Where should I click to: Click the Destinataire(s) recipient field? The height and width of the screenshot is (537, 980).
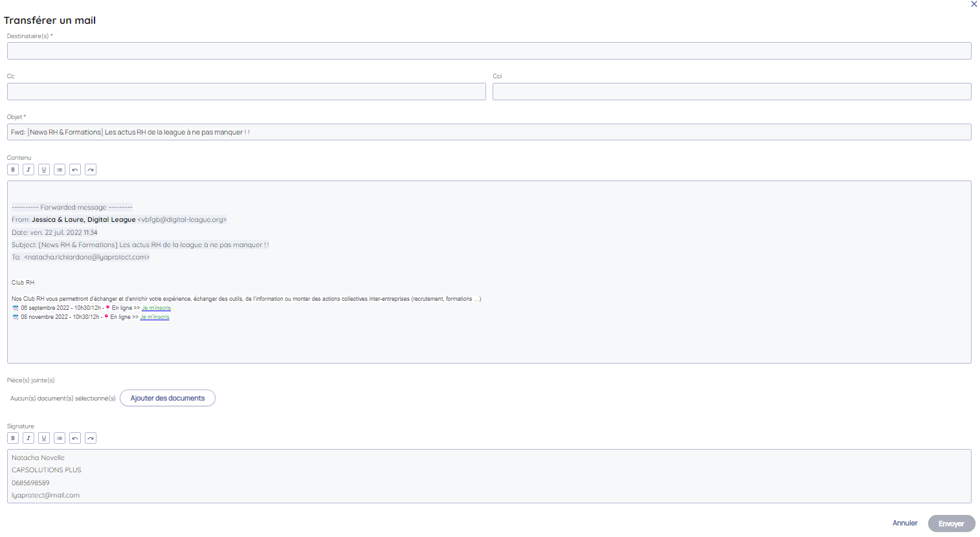click(x=489, y=51)
